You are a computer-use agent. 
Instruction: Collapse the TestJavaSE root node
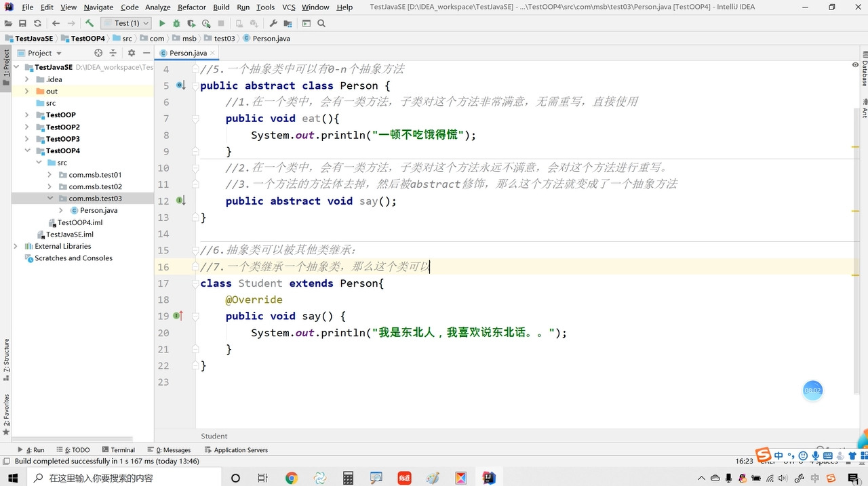[x=16, y=68]
